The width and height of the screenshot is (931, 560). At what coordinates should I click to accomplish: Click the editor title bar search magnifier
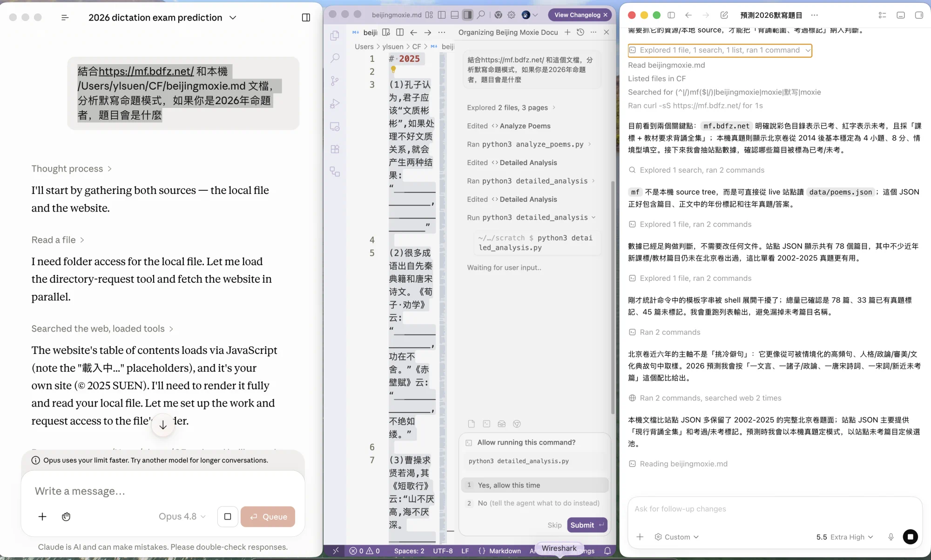(x=481, y=15)
